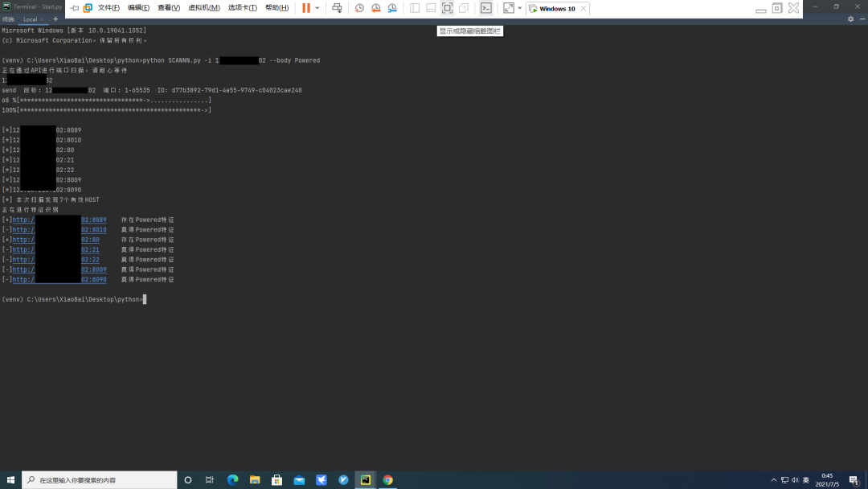Launch Google Chrome from the taskbar
This screenshot has width=868, height=489.
(387, 480)
